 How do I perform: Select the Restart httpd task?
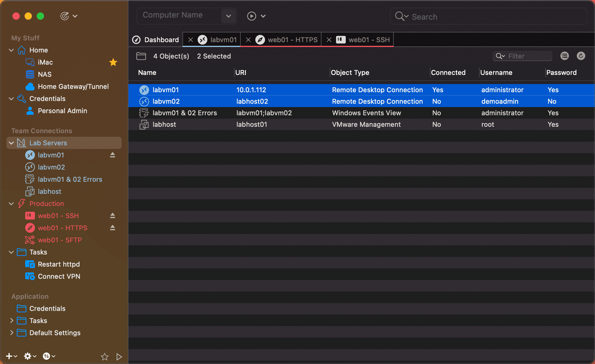pos(59,264)
